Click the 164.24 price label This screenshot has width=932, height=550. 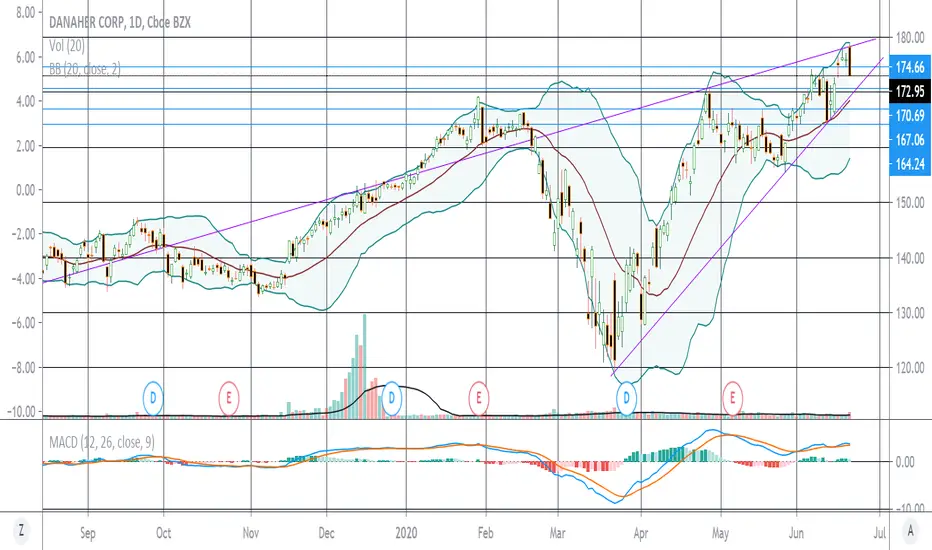pyautogui.click(x=910, y=164)
